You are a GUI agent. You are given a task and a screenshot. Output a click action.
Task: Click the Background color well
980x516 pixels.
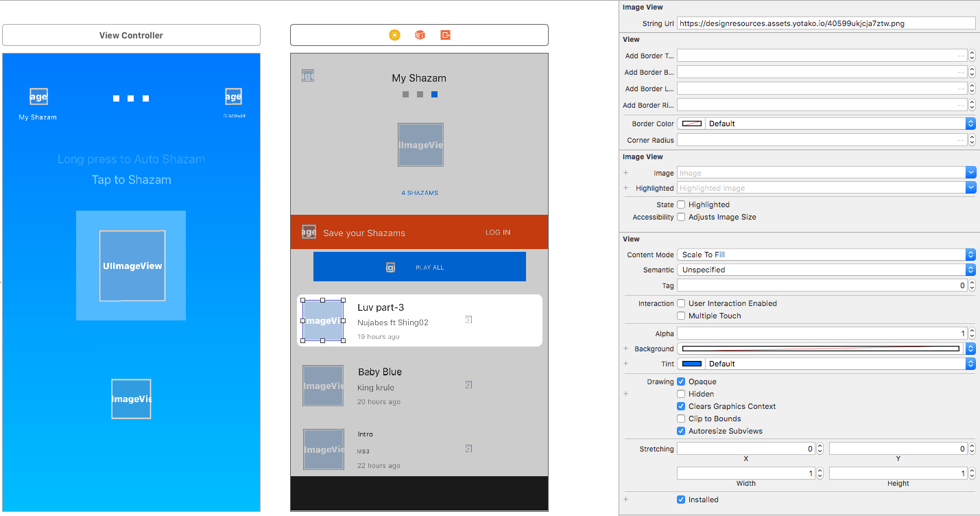click(821, 349)
